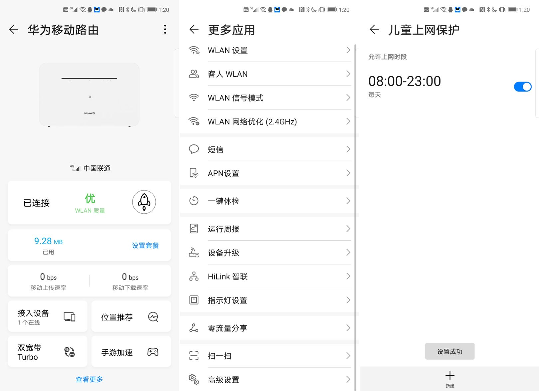Tap the WLAN 网络优化 icon
Image resolution: width=539 pixels, height=392 pixels.
(194, 121)
